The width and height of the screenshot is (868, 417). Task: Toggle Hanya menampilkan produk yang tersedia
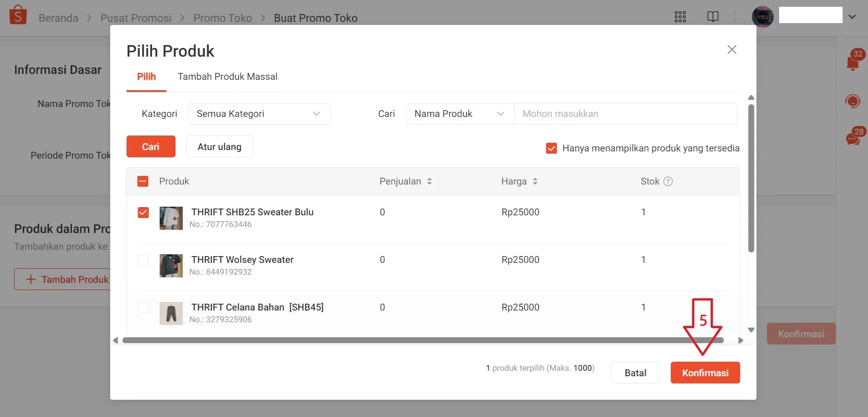tap(551, 148)
